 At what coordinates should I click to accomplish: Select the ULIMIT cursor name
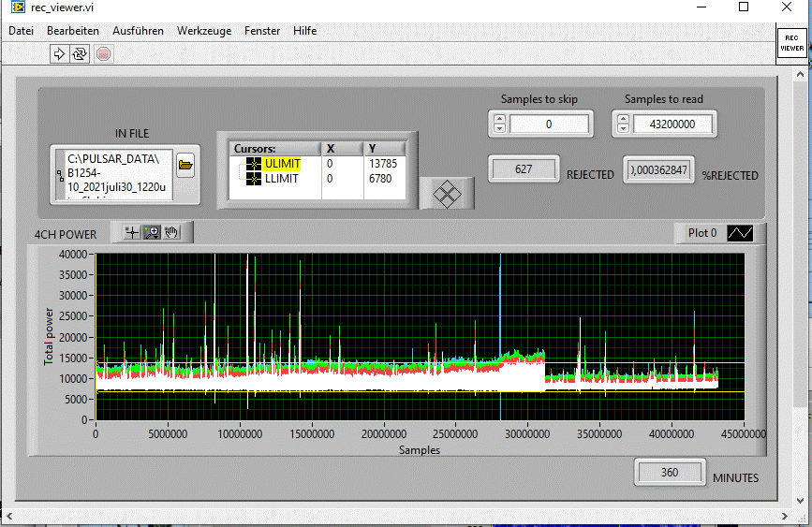(282, 164)
